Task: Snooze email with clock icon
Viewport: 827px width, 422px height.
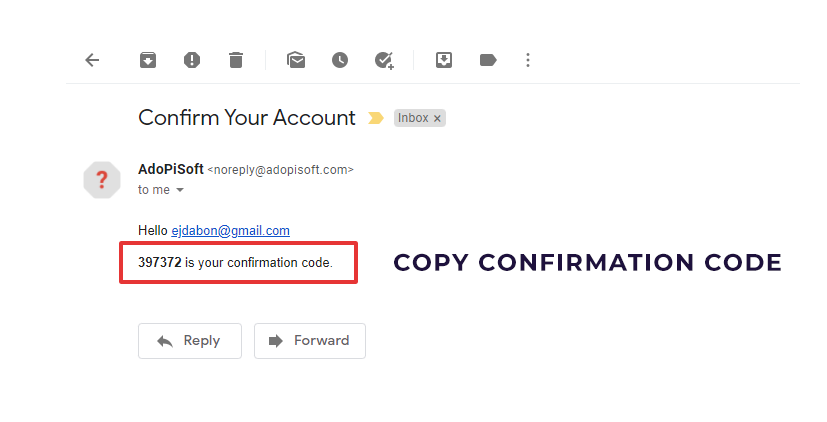Action: [x=340, y=60]
